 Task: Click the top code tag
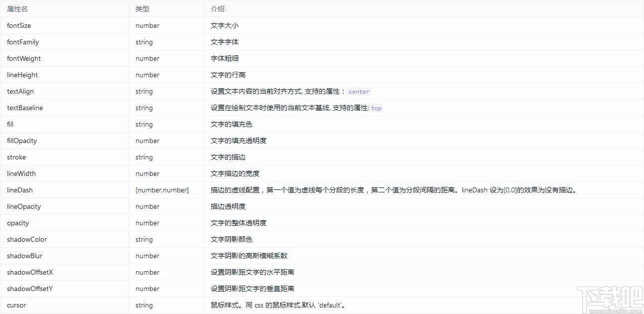(376, 108)
